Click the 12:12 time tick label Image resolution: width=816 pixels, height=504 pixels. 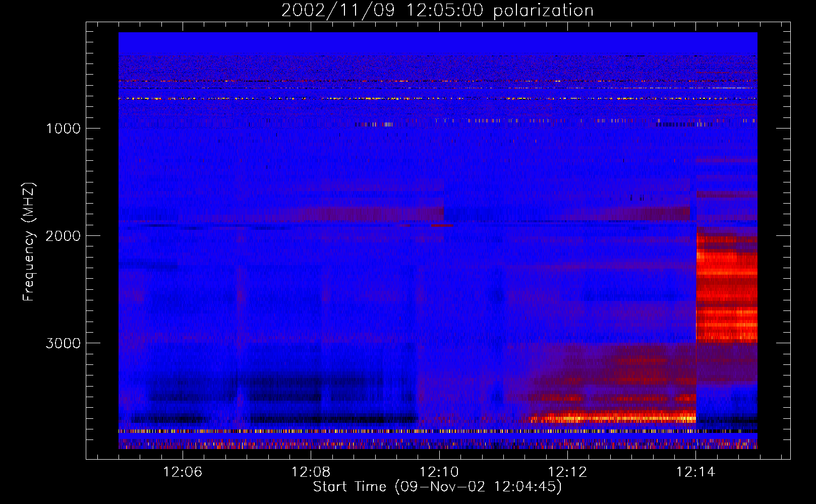point(567,472)
